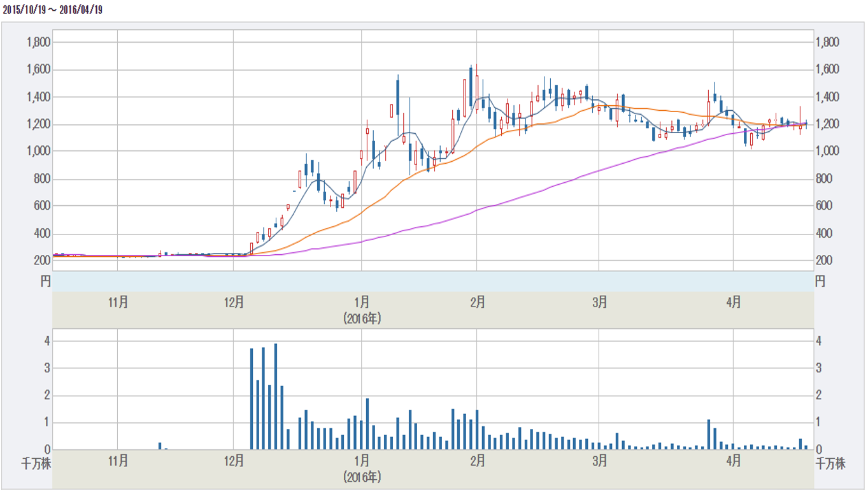Click the 1,800 label on right price axis

828,43
